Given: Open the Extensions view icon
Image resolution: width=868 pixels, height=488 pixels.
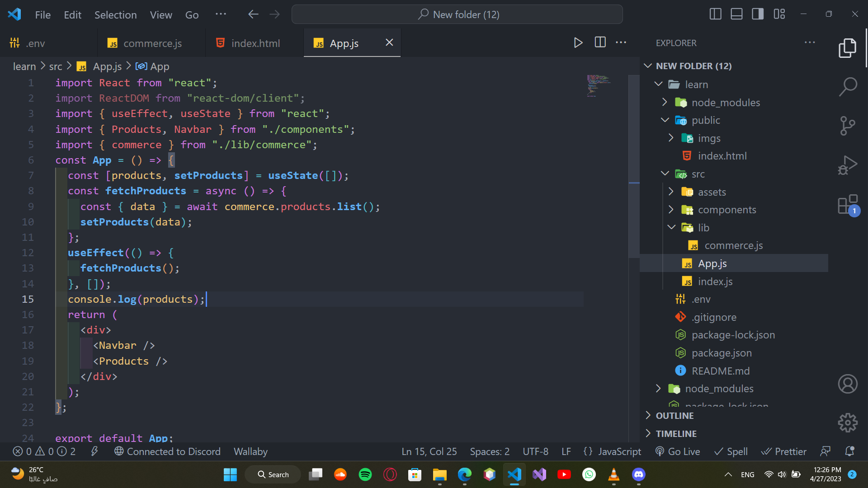Looking at the screenshot, I should [x=848, y=205].
